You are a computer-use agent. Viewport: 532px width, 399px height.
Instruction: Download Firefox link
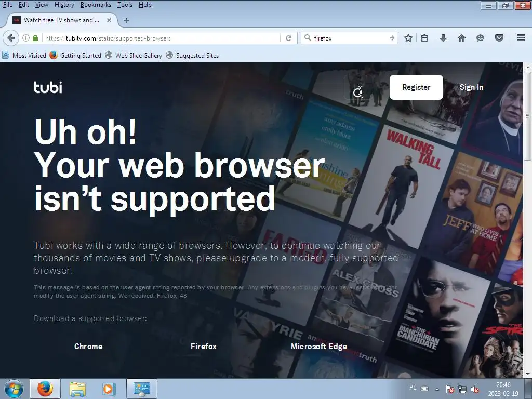[x=204, y=347]
